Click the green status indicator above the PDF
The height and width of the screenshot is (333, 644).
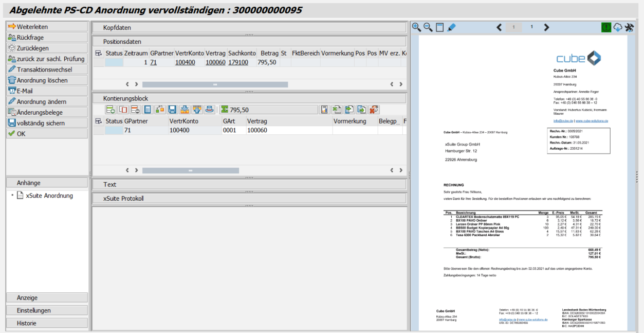click(606, 27)
